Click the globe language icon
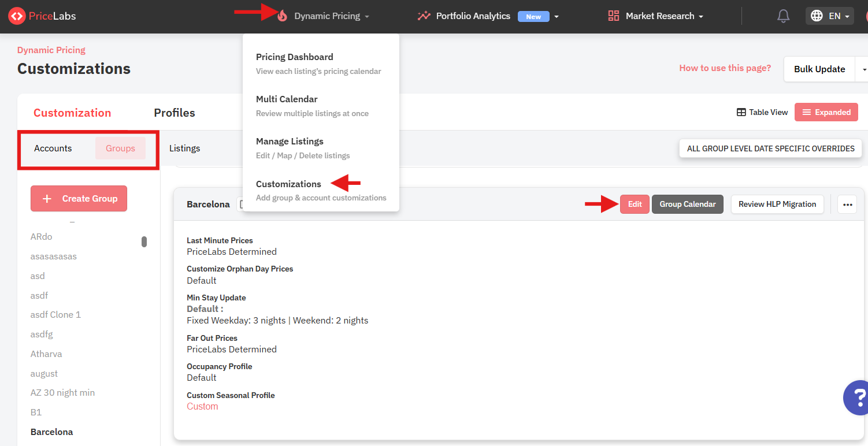Image resolution: width=868 pixels, height=446 pixels. click(x=817, y=16)
